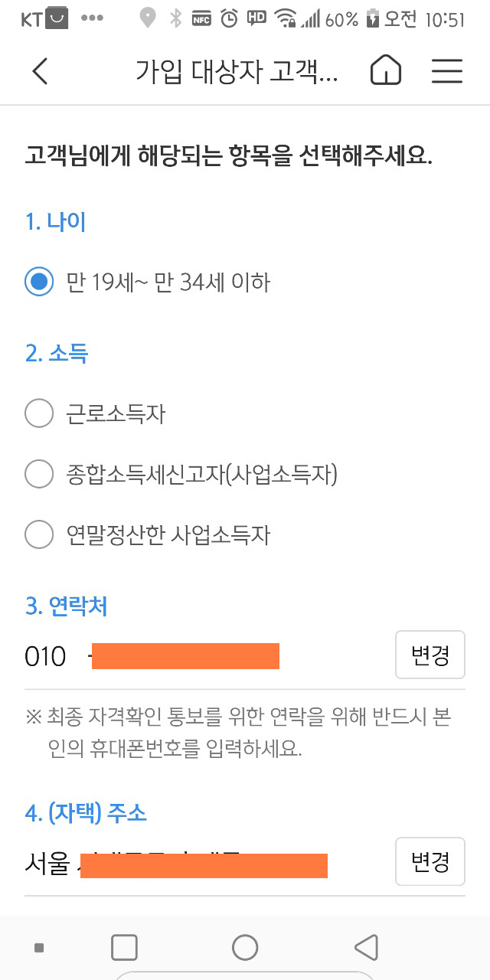Screen dimensions: 490x980
Task: Tap the page title 가입 대상자 고객...
Action: click(237, 71)
